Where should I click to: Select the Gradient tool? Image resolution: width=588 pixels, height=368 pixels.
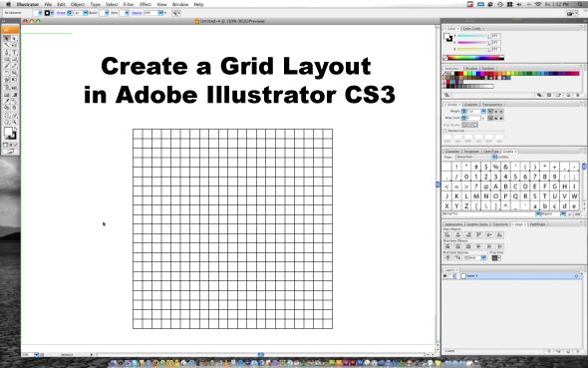click(x=14, y=94)
